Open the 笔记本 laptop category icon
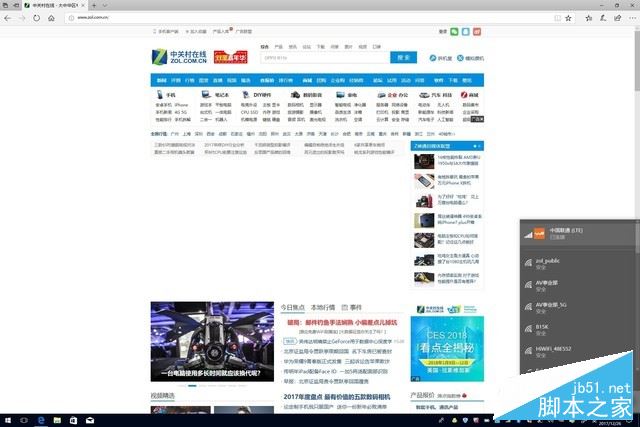640x427 pixels. (x=206, y=95)
